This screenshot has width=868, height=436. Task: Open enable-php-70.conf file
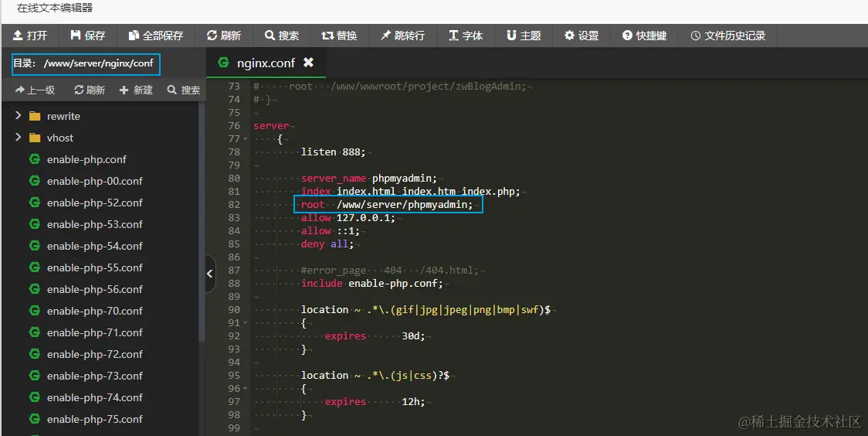95,311
